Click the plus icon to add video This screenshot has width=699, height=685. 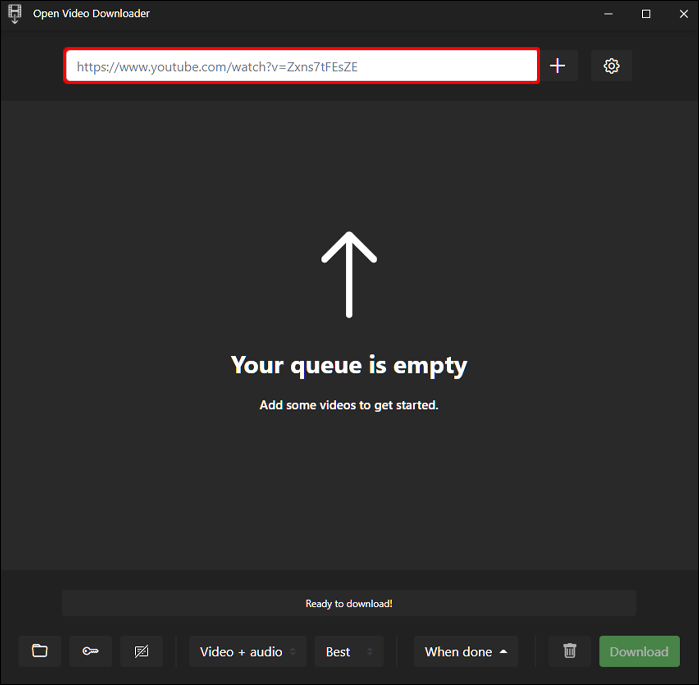pyautogui.click(x=557, y=66)
